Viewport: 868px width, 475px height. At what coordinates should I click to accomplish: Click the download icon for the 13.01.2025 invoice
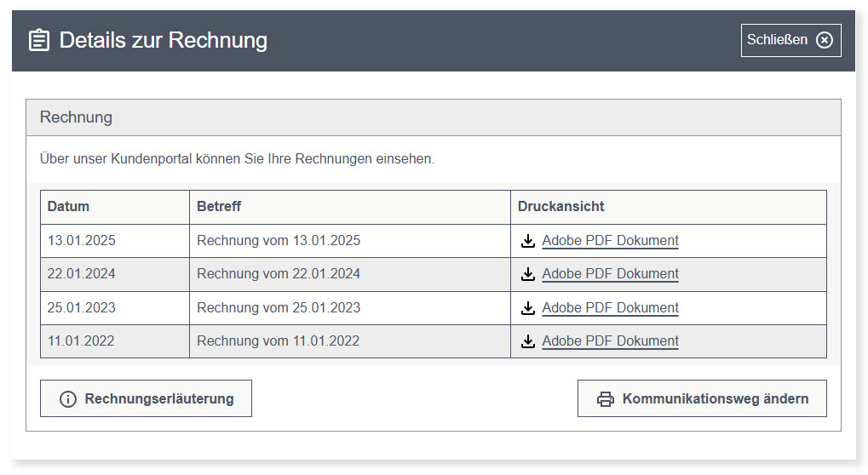click(x=528, y=241)
